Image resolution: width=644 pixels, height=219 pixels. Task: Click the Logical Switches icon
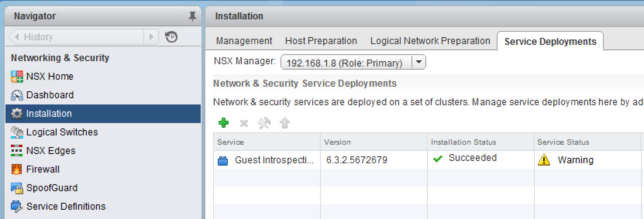pos(17,132)
